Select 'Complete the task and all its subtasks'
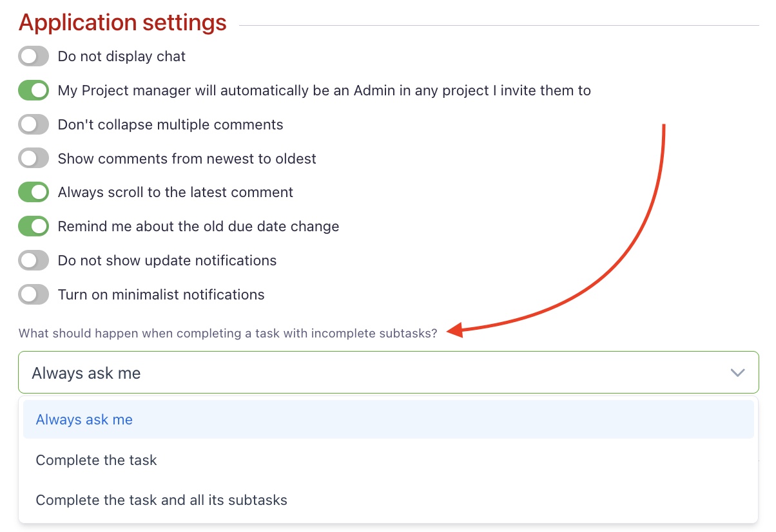 (160, 500)
